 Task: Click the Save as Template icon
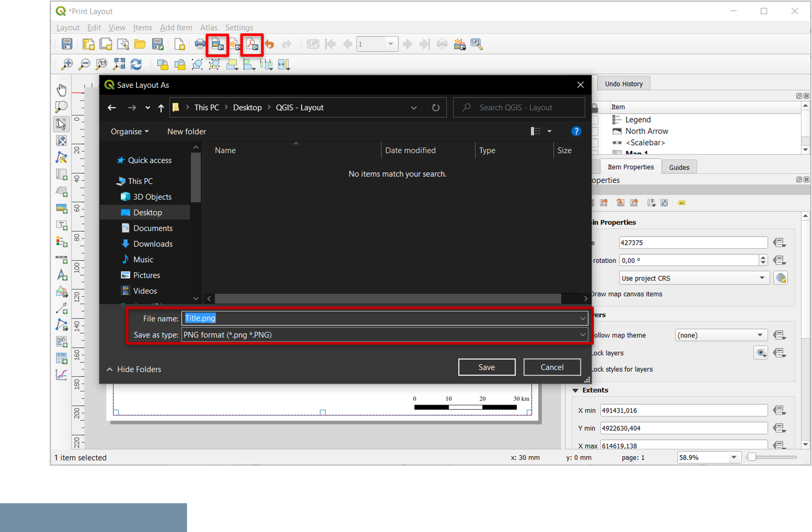coord(157,44)
